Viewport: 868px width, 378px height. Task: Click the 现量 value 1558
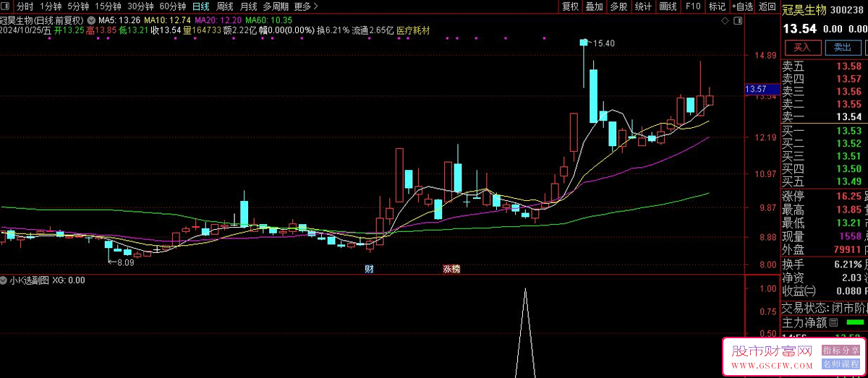pos(850,236)
